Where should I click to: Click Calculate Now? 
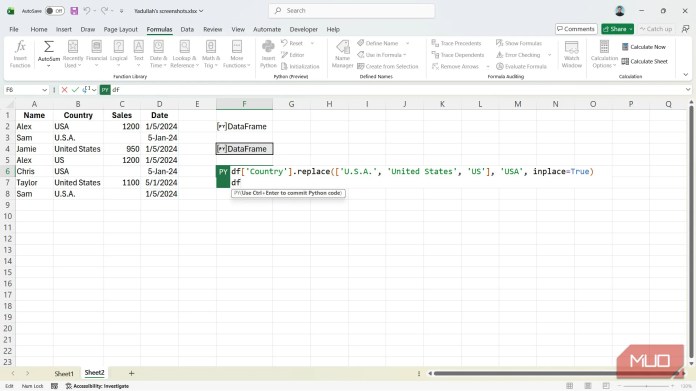(x=644, y=47)
